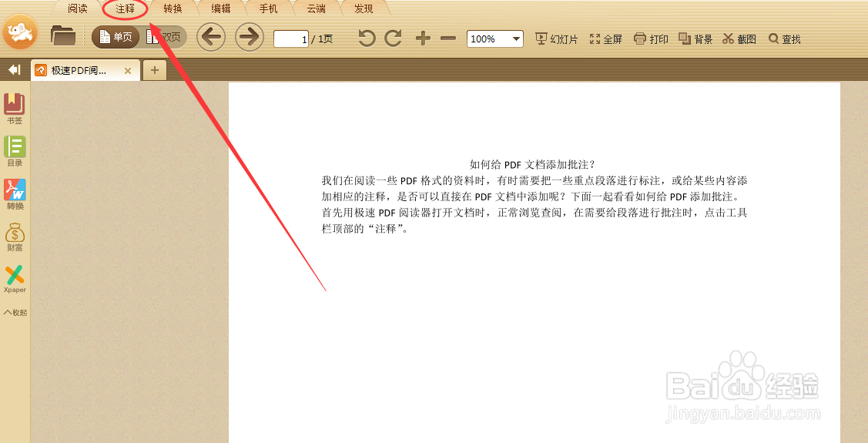Change the background (背景)

tap(695, 39)
